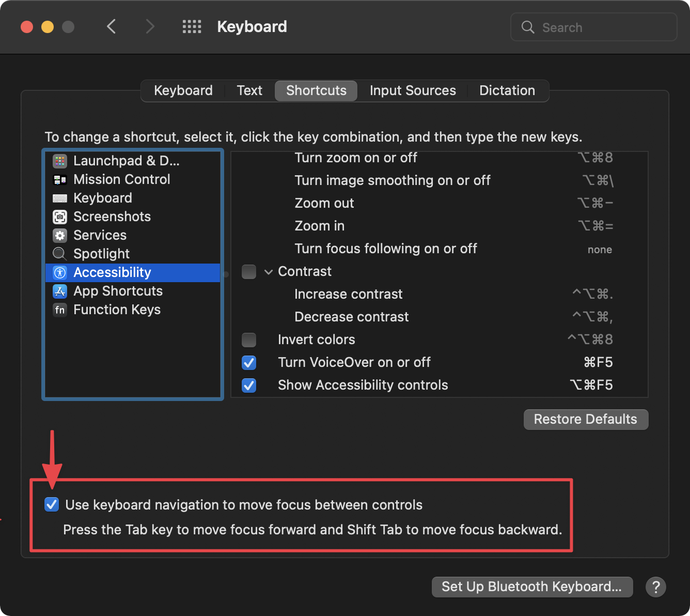Open Spotlight shortcut settings
Image resolution: width=690 pixels, height=616 pixels.
point(101,254)
